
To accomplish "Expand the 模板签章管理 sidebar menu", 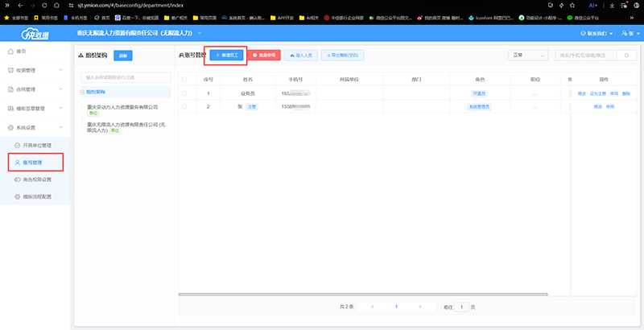I will coord(34,108).
